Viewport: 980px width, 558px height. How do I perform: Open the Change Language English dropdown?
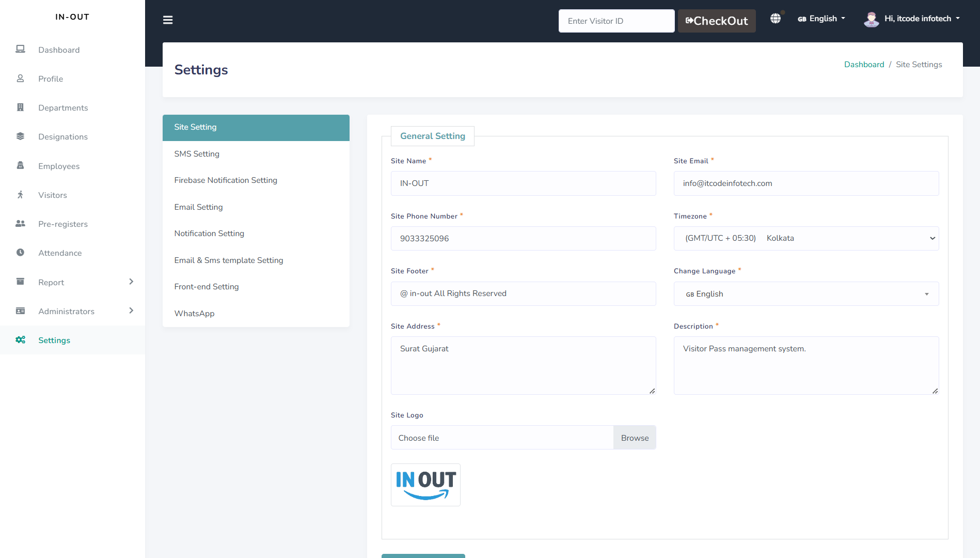tap(806, 293)
